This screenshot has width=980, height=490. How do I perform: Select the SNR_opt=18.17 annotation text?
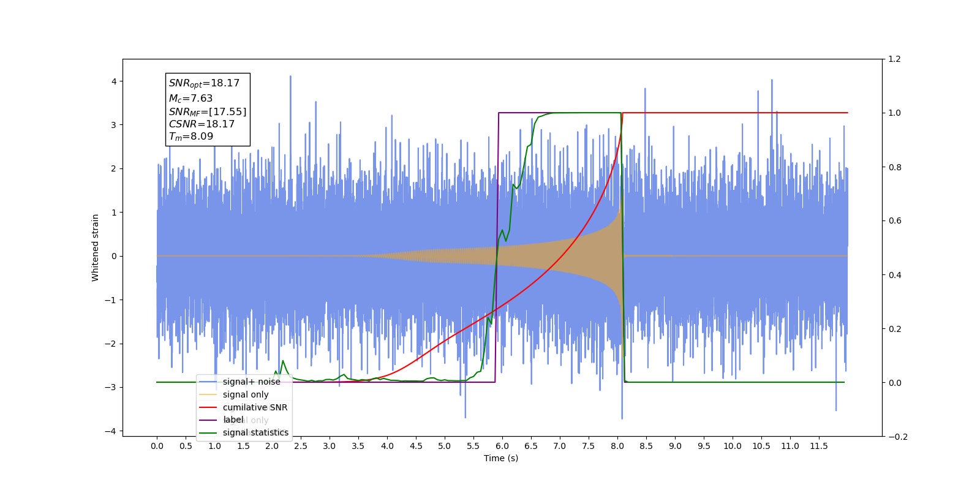pos(204,83)
